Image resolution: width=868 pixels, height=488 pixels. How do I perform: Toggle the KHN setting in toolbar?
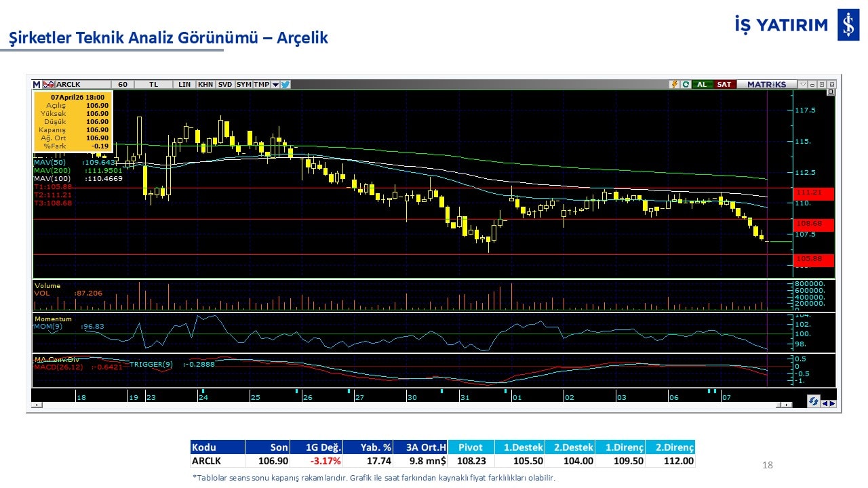click(x=205, y=85)
